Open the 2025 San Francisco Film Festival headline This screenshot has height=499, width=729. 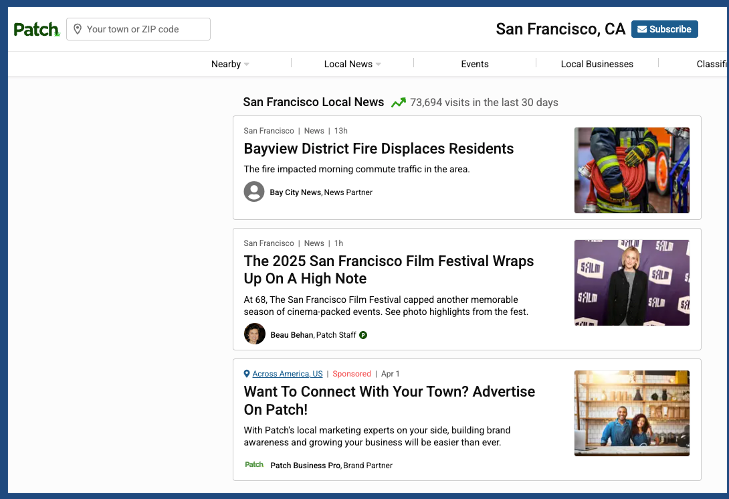389,270
